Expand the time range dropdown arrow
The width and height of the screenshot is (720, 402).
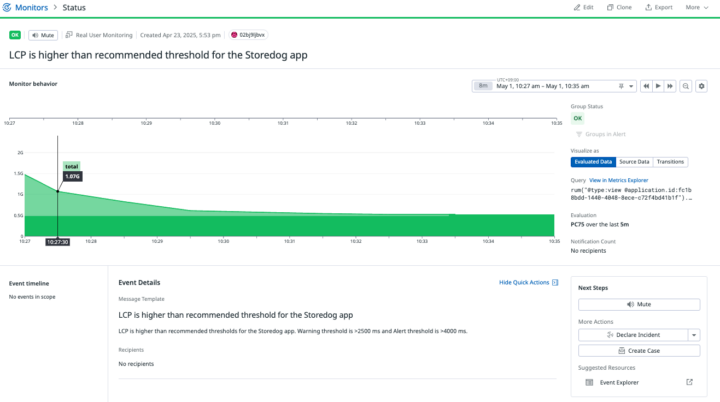pyautogui.click(x=631, y=86)
